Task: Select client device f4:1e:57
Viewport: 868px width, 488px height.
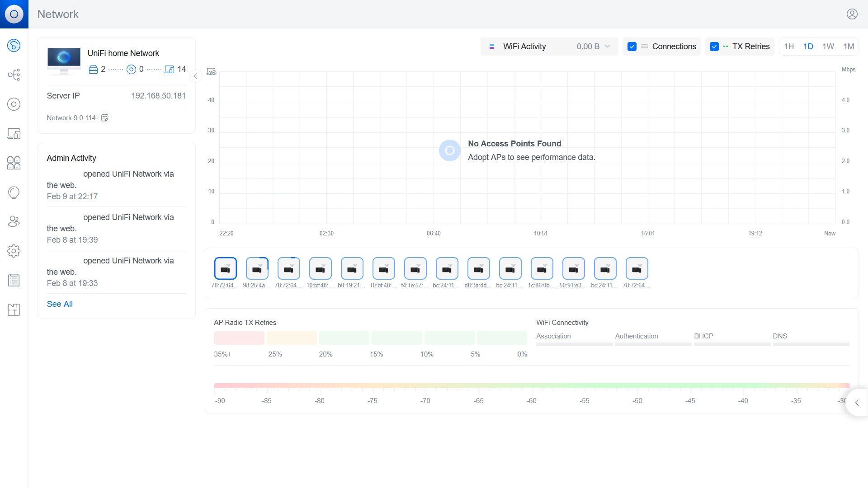Action: (x=415, y=269)
